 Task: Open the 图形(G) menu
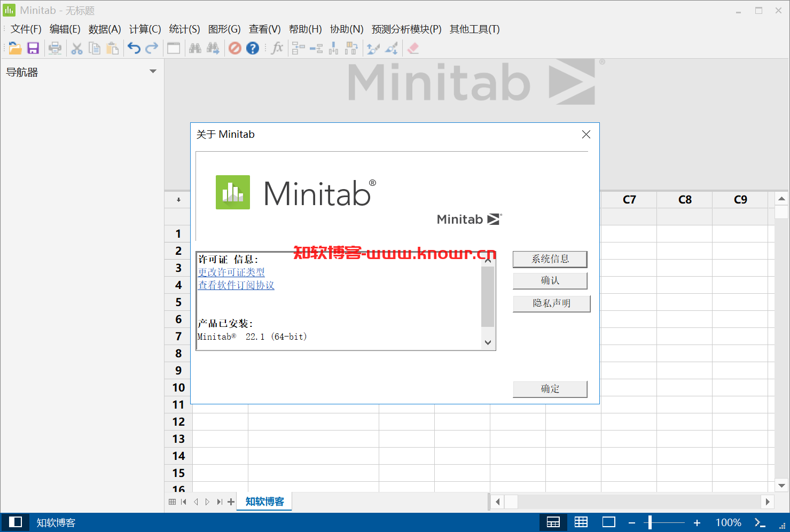tap(224, 29)
